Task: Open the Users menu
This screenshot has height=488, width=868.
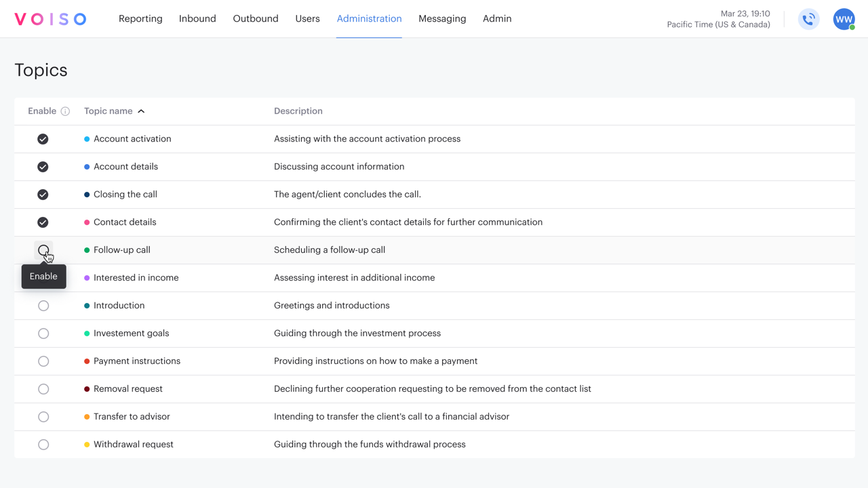Action: click(x=307, y=19)
